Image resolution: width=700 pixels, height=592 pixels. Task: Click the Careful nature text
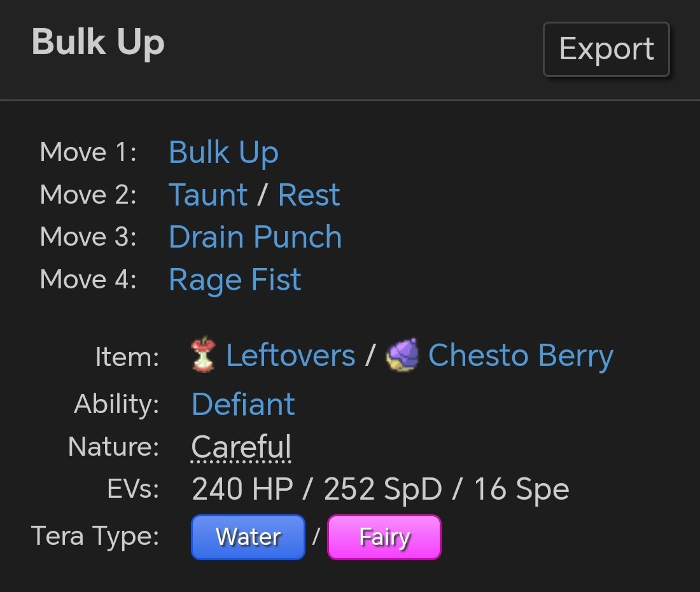(241, 447)
